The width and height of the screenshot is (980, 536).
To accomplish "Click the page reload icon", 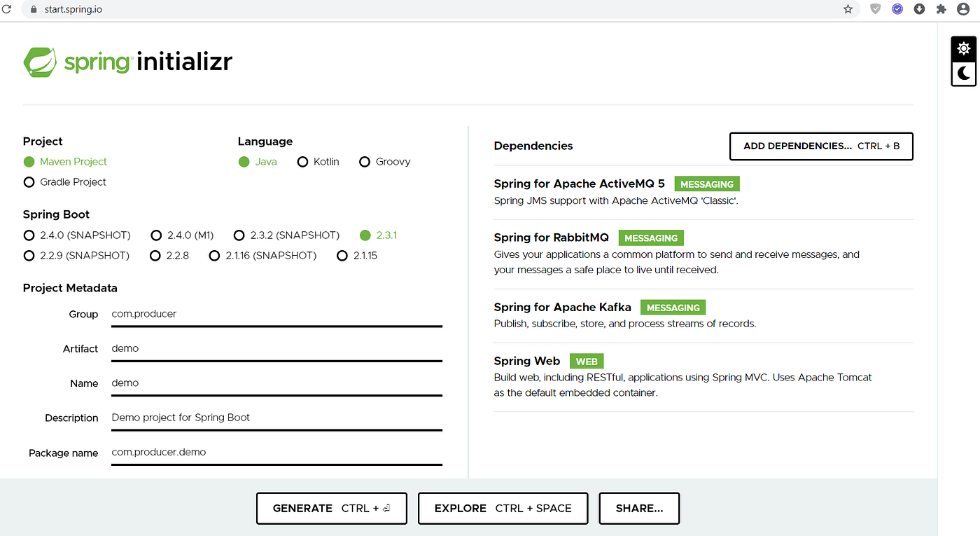I will 8,9.
